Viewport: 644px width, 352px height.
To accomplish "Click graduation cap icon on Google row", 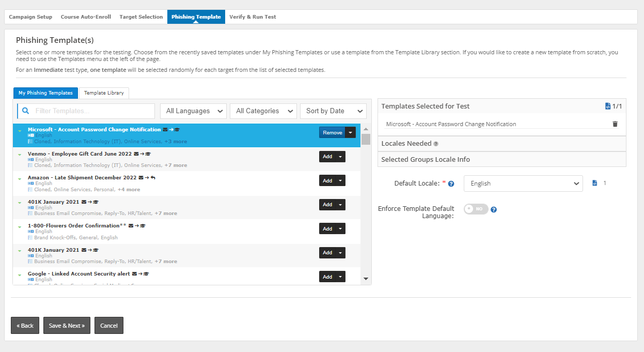I will [146, 274].
